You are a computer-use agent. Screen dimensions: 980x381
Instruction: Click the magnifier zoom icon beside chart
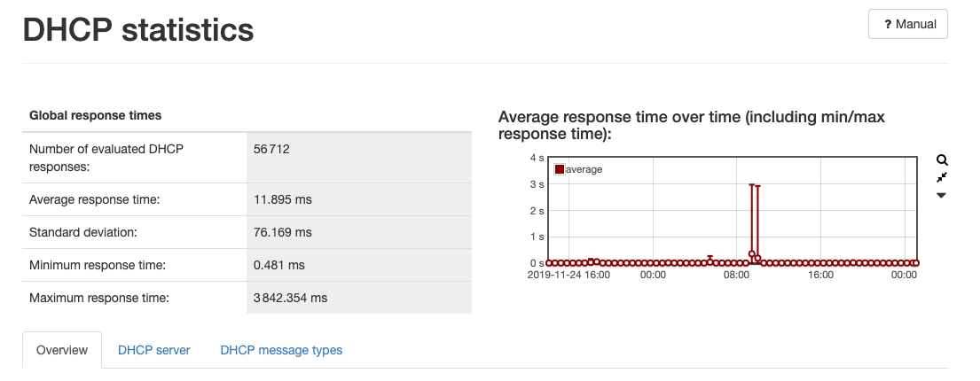click(x=942, y=160)
